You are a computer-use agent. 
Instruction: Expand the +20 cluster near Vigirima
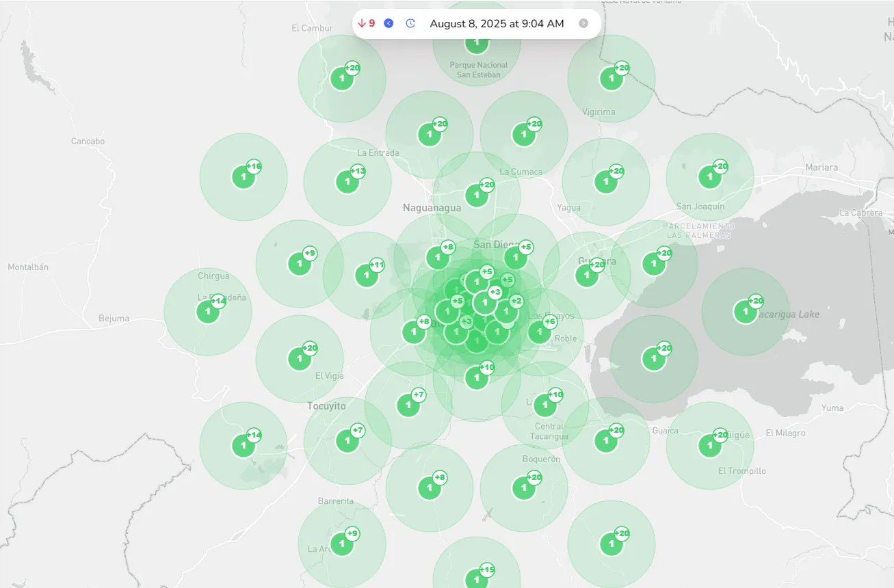611,78
